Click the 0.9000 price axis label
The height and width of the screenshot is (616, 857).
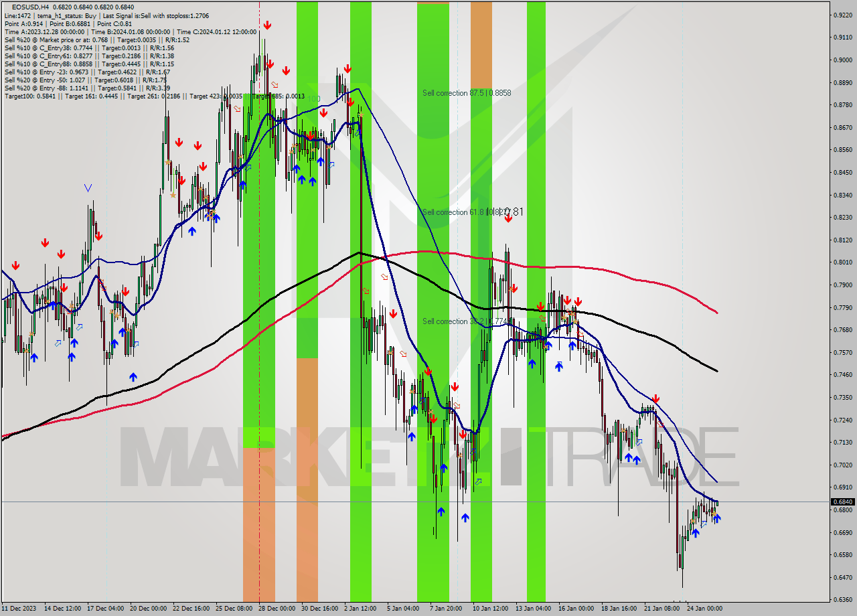pos(843,60)
